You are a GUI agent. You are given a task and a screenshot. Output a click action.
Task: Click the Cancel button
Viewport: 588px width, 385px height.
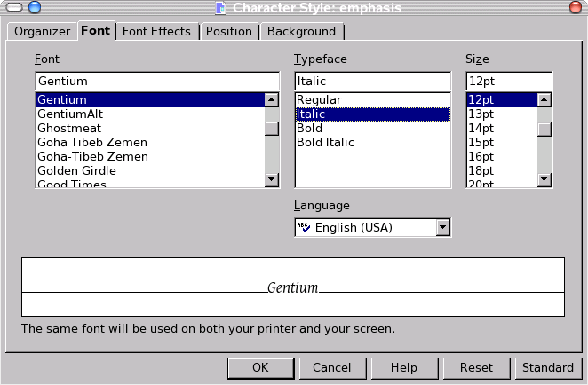pyautogui.click(x=331, y=367)
